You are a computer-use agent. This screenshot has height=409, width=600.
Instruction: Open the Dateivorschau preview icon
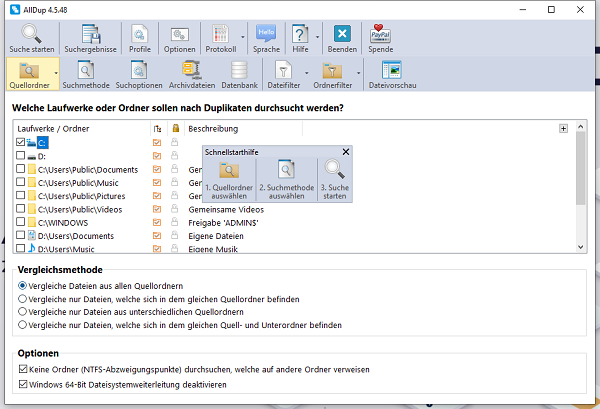pyautogui.click(x=392, y=70)
